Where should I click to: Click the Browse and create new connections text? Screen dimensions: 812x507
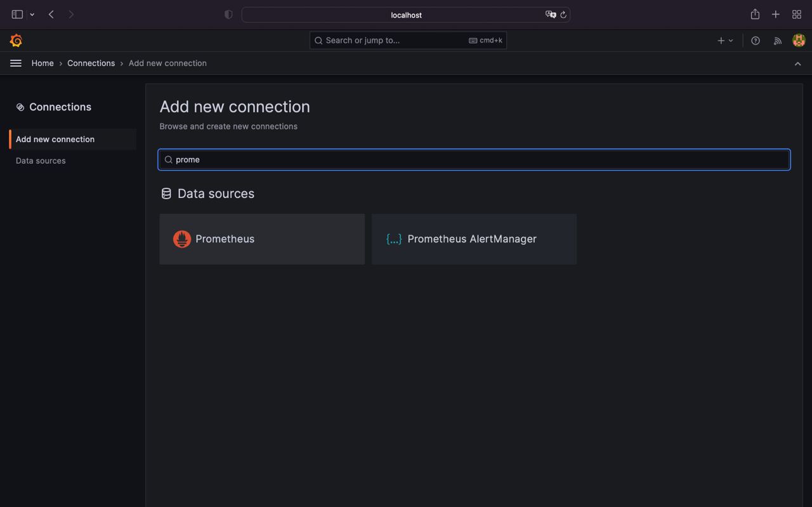pos(228,126)
